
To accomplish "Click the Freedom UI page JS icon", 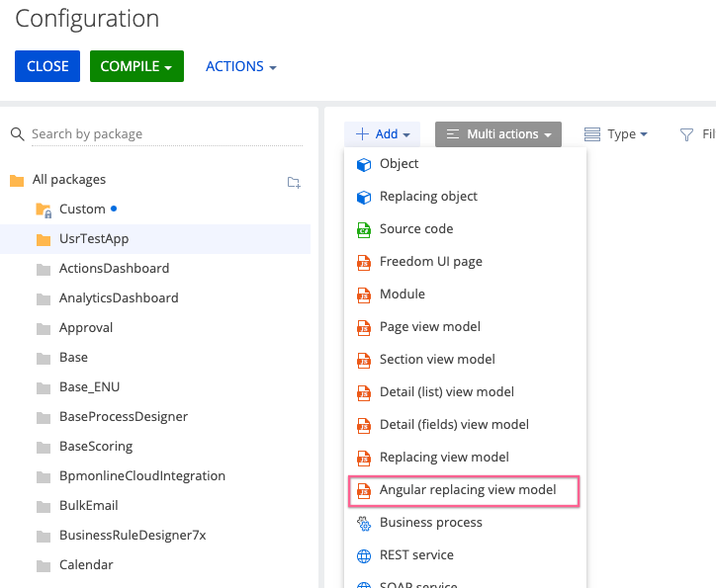I will pos(364,263).
